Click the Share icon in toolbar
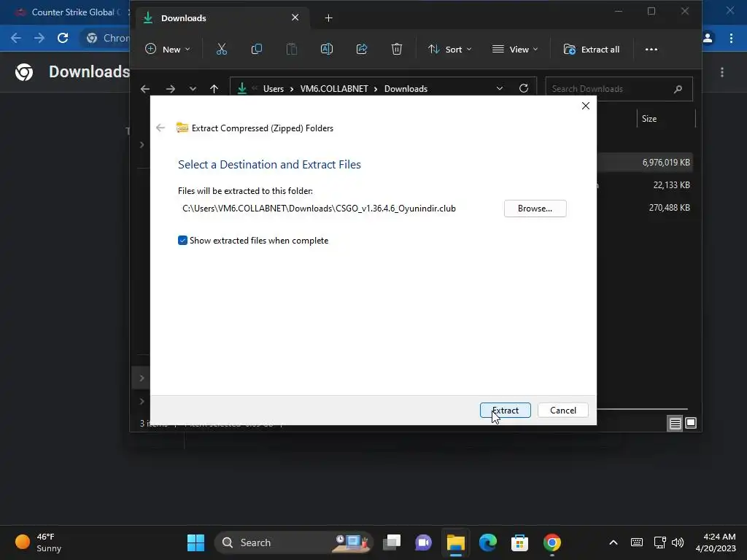747x560 pixels. (362, 49)
